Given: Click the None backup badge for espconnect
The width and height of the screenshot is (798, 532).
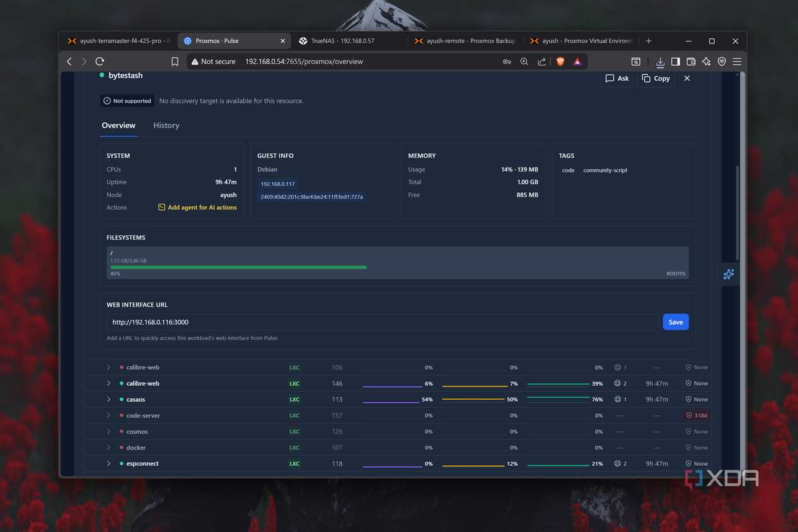Looking at the screenshot, I should (697, 463).
